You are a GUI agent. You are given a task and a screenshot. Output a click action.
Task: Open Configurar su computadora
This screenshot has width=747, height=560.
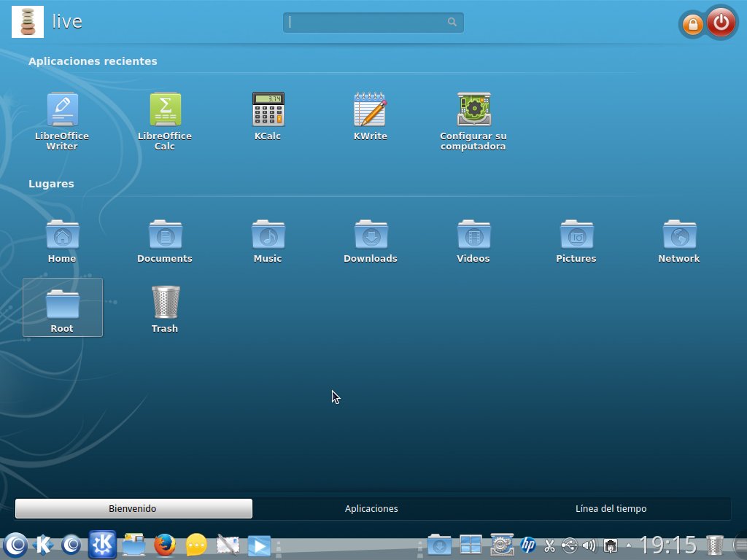pos(473,122)
